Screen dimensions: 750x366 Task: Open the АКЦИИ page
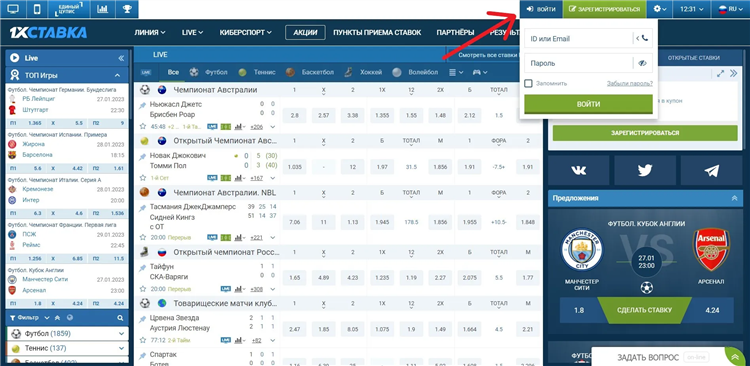[x=305, y=33]
